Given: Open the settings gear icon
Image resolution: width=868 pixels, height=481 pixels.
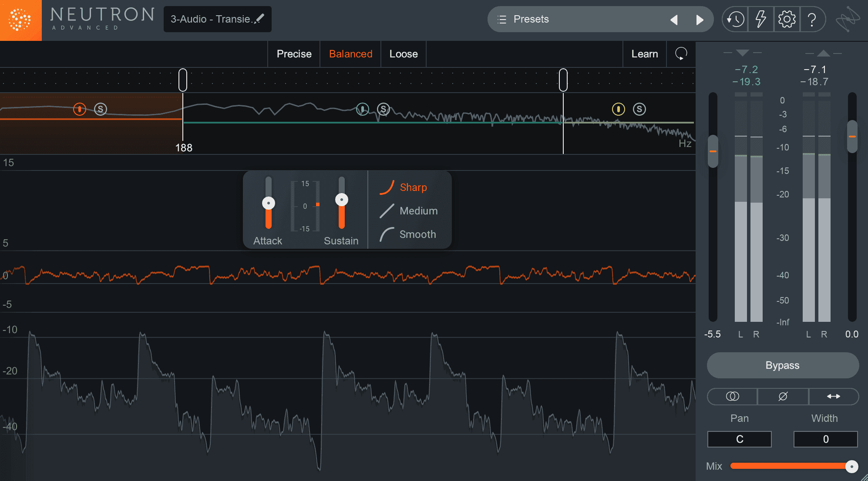Looking at the screenshot, I should [x=787, y=19].
